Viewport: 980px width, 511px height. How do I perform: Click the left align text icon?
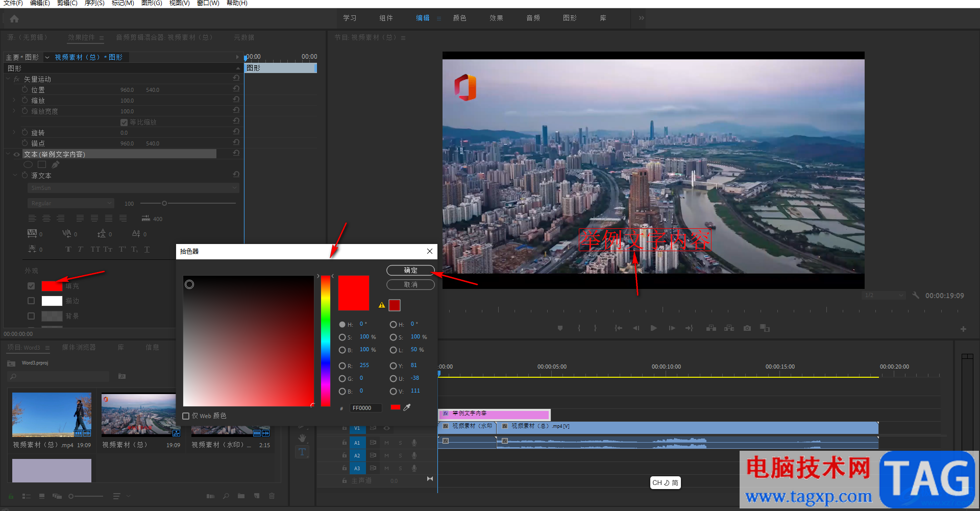(32, 218)
